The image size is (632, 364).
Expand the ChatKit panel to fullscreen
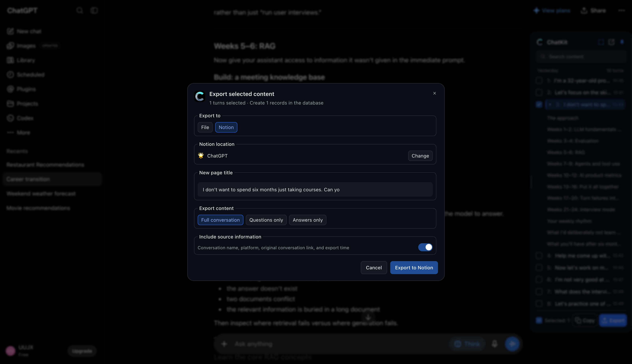[601, 42]
